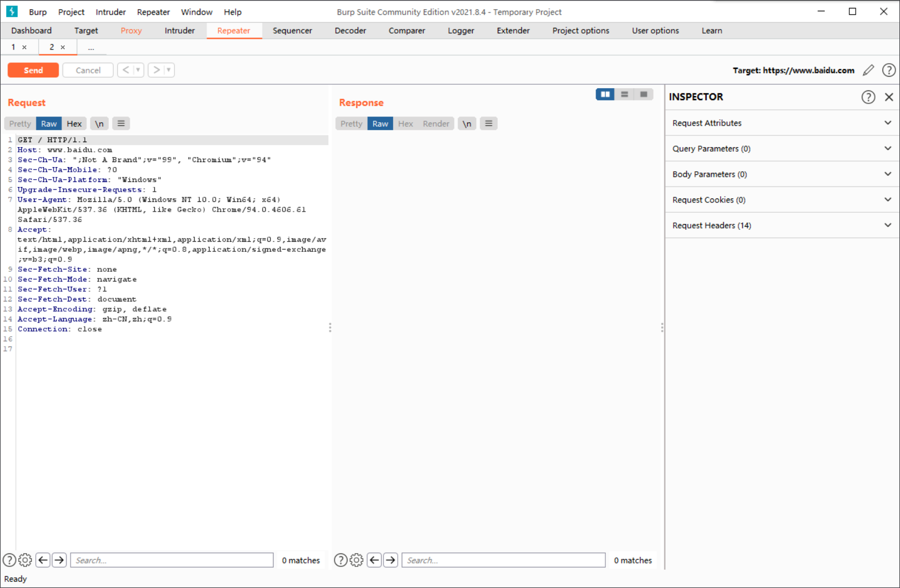
Task: Click the Burp Suite logo icon
Action: (12, 11)
